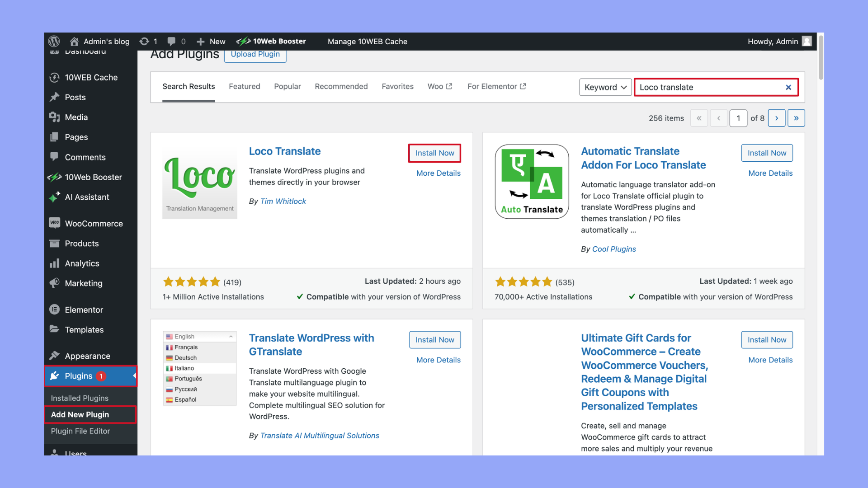Click the current page number field
This screenshot has width=868, height=488.
tap(738, 118)
